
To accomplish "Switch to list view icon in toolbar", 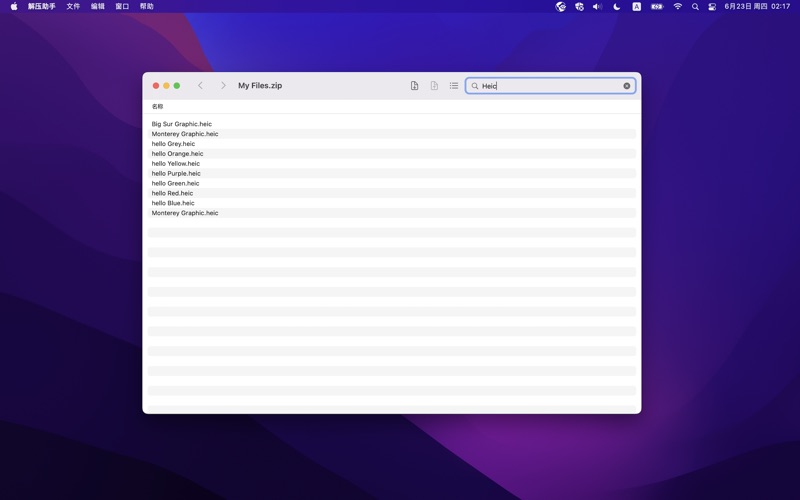I will point(454,86).
